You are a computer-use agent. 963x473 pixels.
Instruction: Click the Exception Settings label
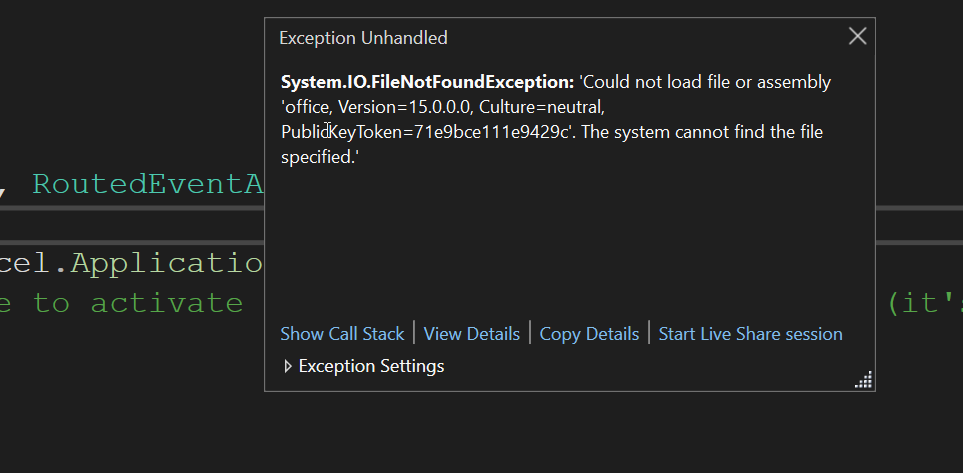(x=371, y=366)
